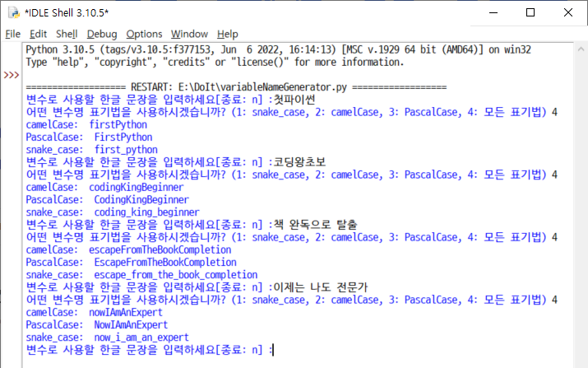Click output text NowIAmAnExpert in PascalCase row
Image resolution: width=588 pixels, height=368 pixels.
[131, 325]
